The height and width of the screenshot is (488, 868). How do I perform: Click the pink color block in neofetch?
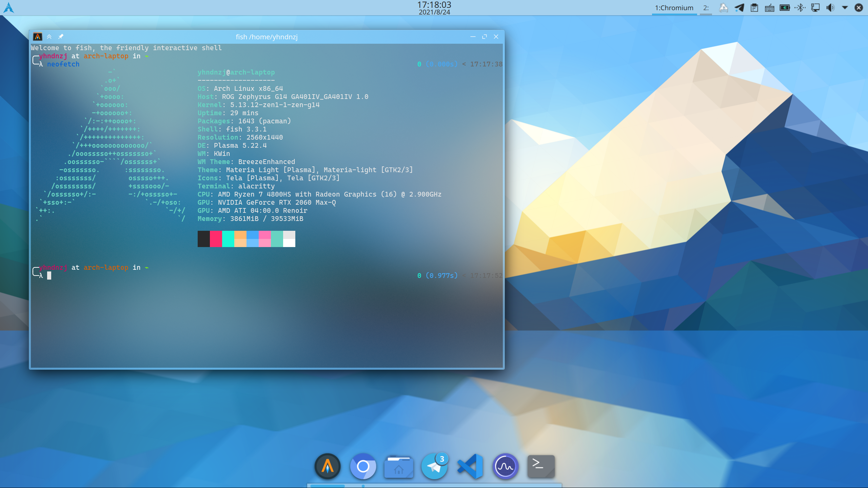point(264,239)
